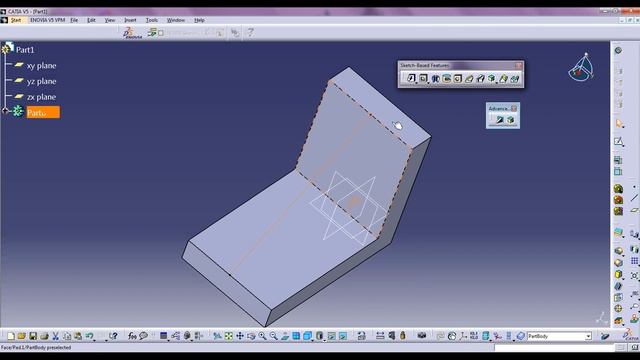Select the Pocket tool in Sketch-Based Features

click(423, 78)
